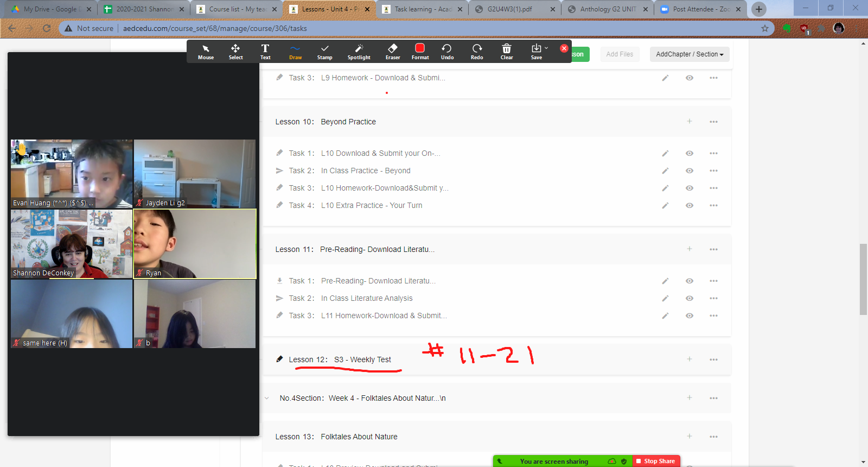868x467 pixels.
Task: Select Shannon DeConkey's video thumbnail
Action: point(72,244)
